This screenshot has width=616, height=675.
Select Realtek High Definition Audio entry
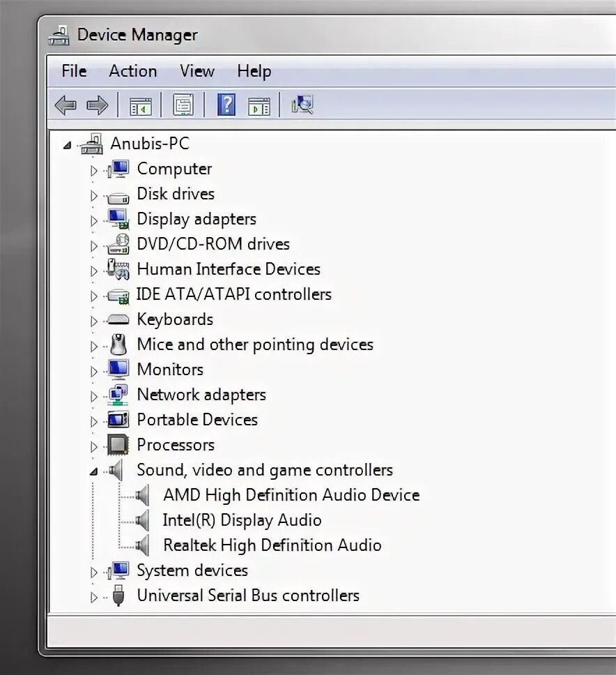[272, 545]
